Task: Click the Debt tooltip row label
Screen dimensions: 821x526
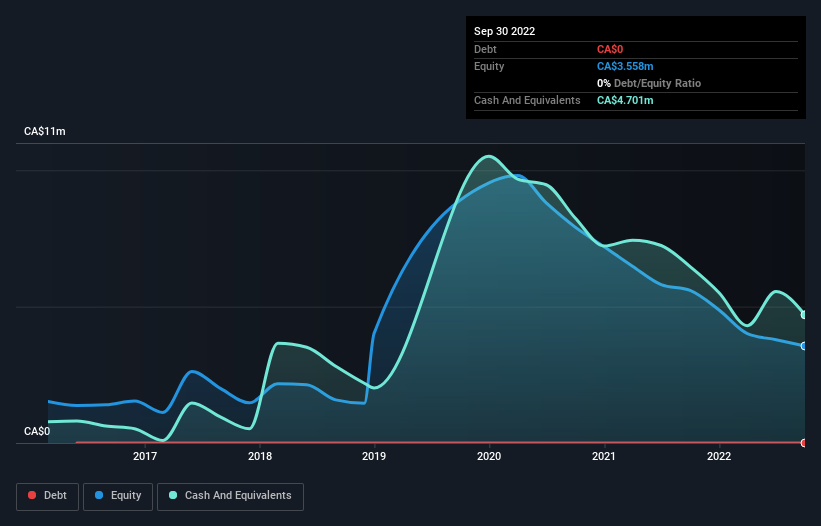Action: (485, 49)
